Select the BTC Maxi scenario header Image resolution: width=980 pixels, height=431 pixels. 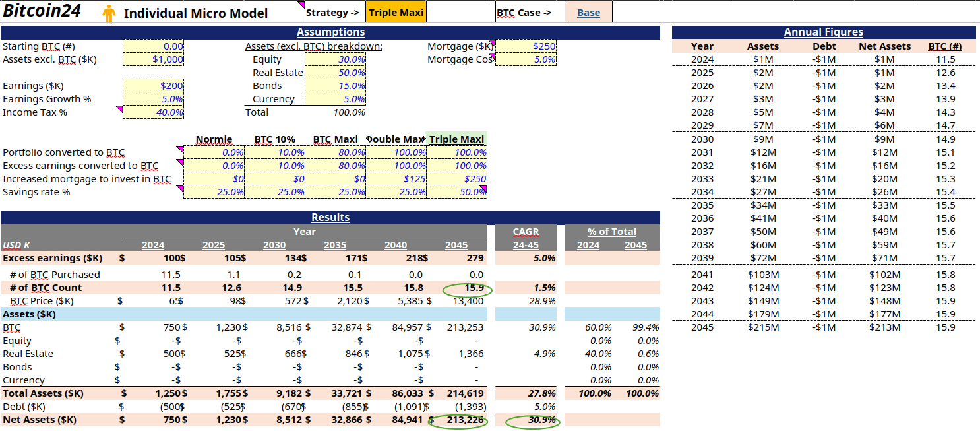(x=335, y=139)
